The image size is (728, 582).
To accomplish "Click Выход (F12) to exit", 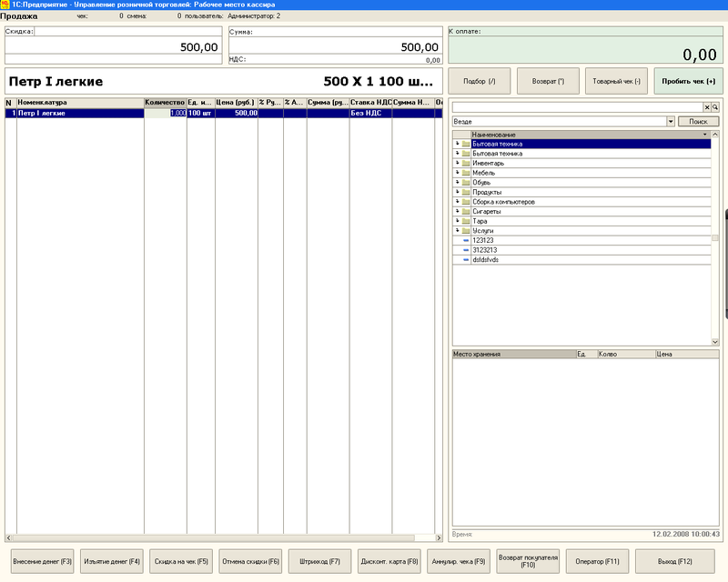I will pyautogui.click(x=674, y=562).
